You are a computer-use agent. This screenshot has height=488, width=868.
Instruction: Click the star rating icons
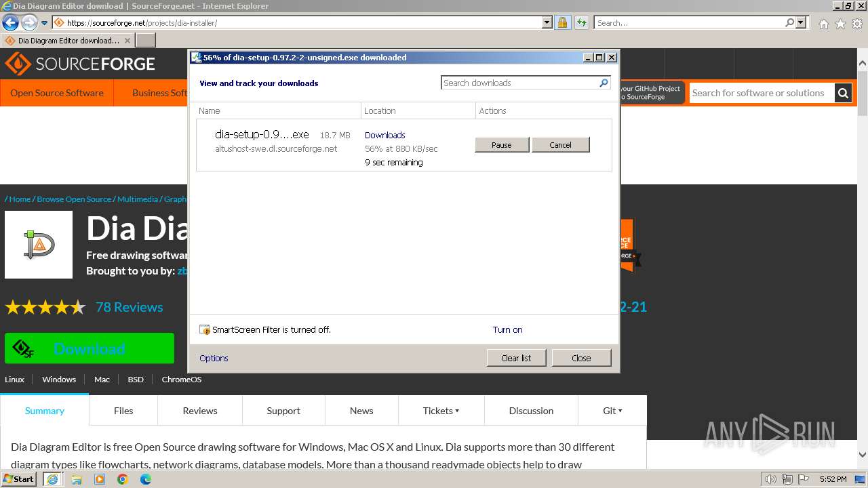click(x=45, y=308)
